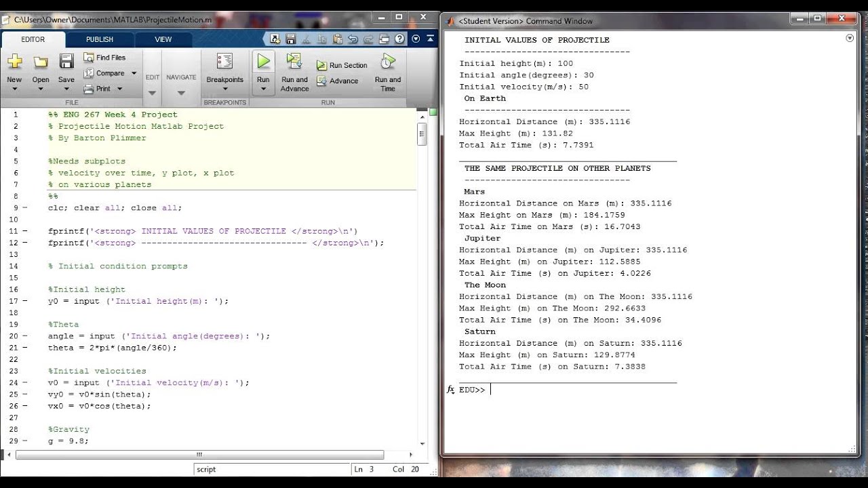This screenshot has width=868, height=488.
Task: Toggle breakpoint on line 21 dash
Action: 24,348
